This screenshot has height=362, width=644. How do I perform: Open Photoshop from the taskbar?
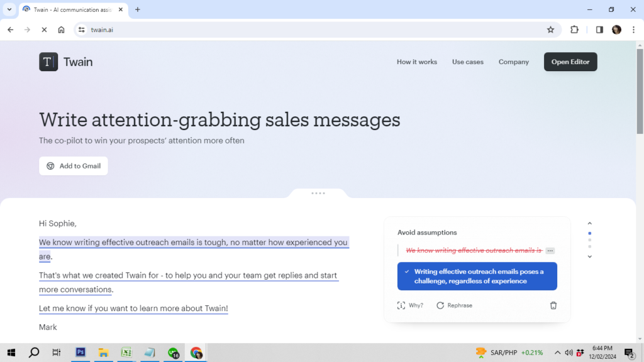click(80, 353)
